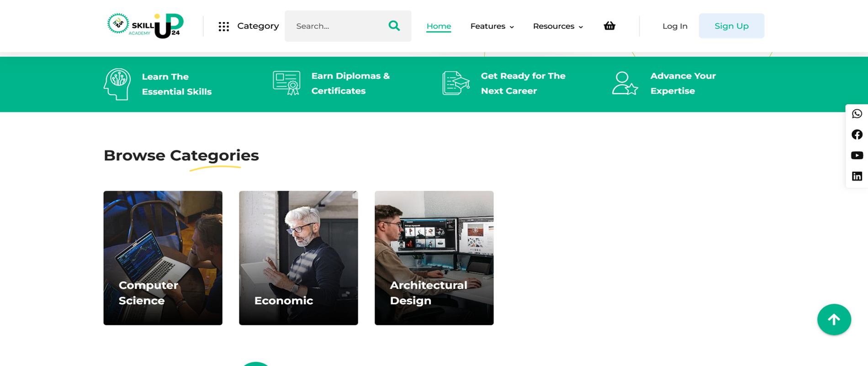Open LinkedIn from side social bar
Screen dimensions: 868x366
coord(857,176)
